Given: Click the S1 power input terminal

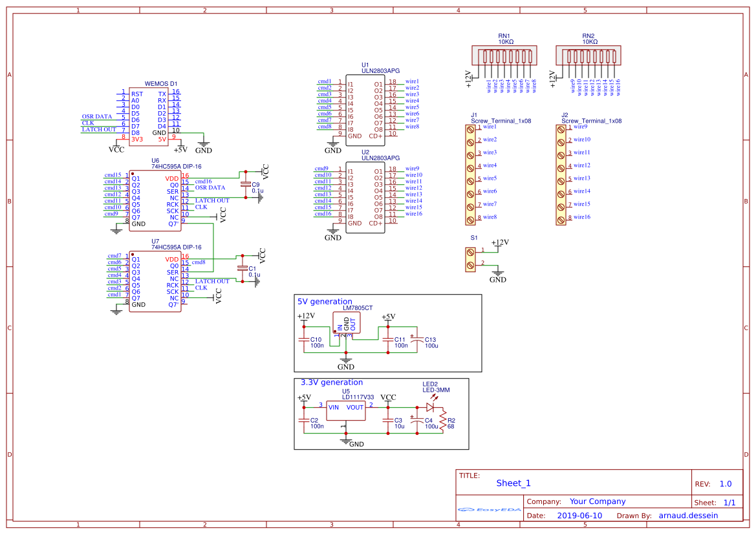Looking at the screenshot, I should tap(470, 257).
